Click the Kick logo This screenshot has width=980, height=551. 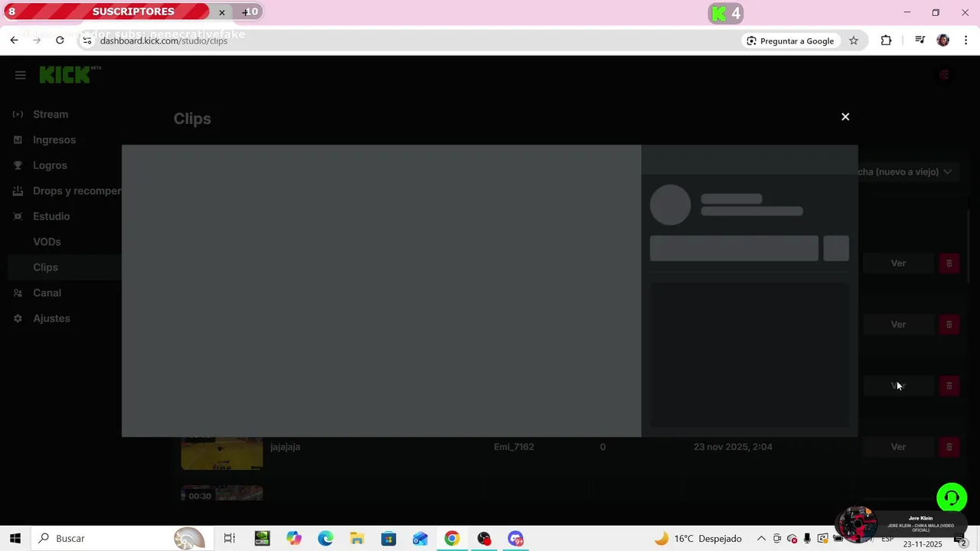[x=70, y=74]
